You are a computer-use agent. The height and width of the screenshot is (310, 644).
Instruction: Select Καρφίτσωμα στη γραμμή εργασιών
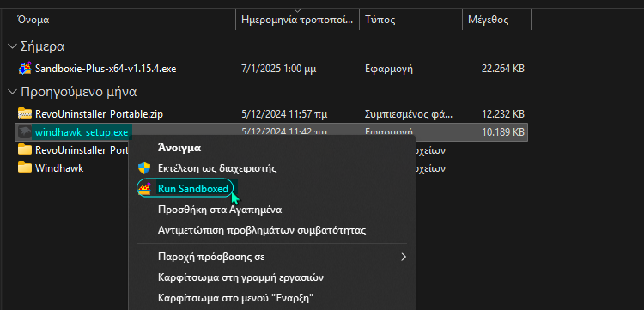pos(240,277)
